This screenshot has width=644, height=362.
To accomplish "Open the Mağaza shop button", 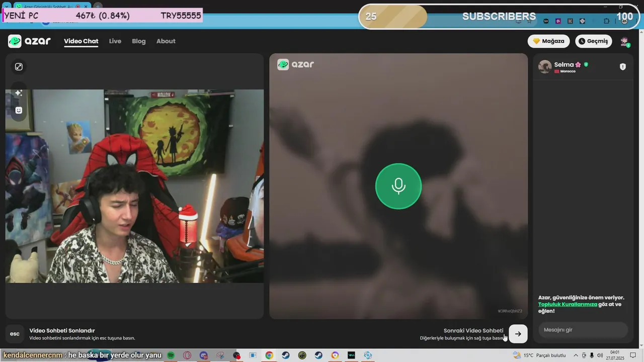I will click(548, 41).
